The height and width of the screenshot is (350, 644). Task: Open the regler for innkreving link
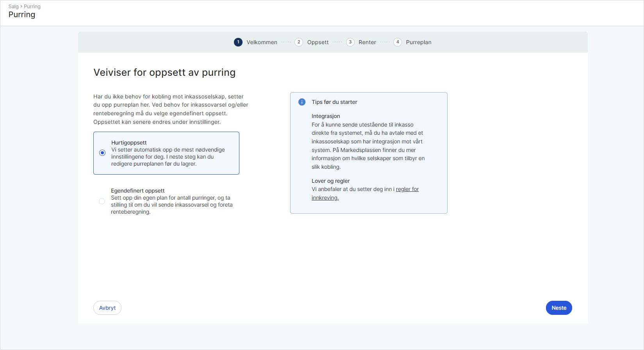(407, 189)
